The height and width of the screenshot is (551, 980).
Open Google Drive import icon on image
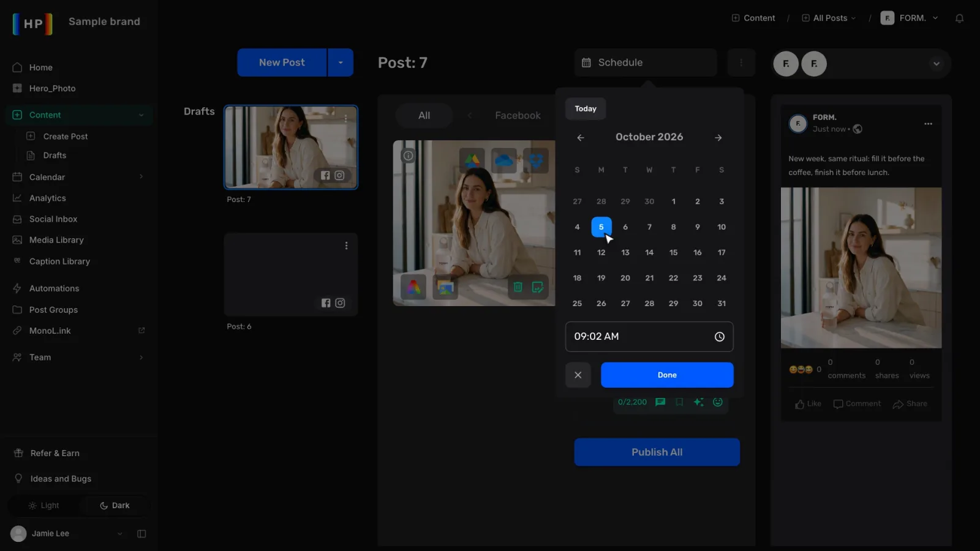click(x=471, y=160)
